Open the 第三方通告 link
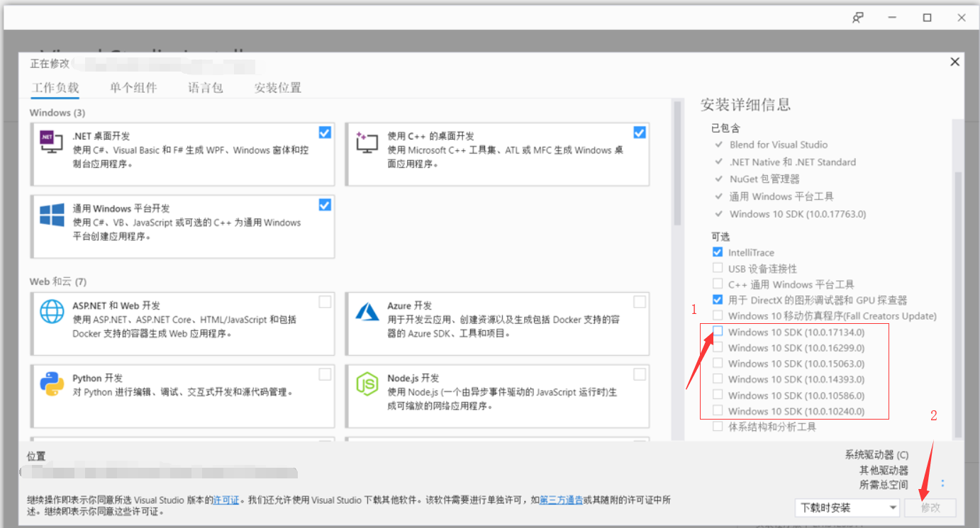Viewport: 980px width, 528px height. (562, 500)
